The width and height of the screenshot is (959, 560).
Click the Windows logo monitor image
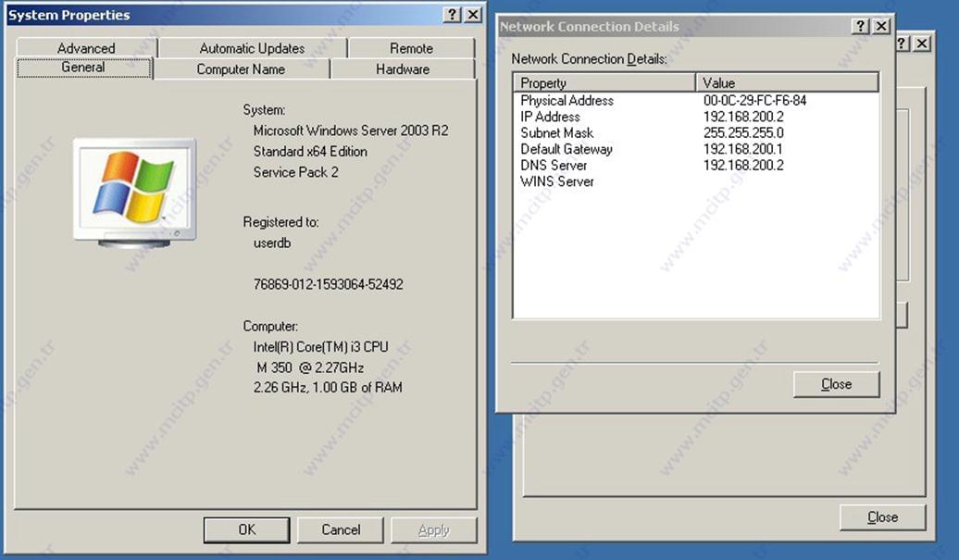[135, 193]
